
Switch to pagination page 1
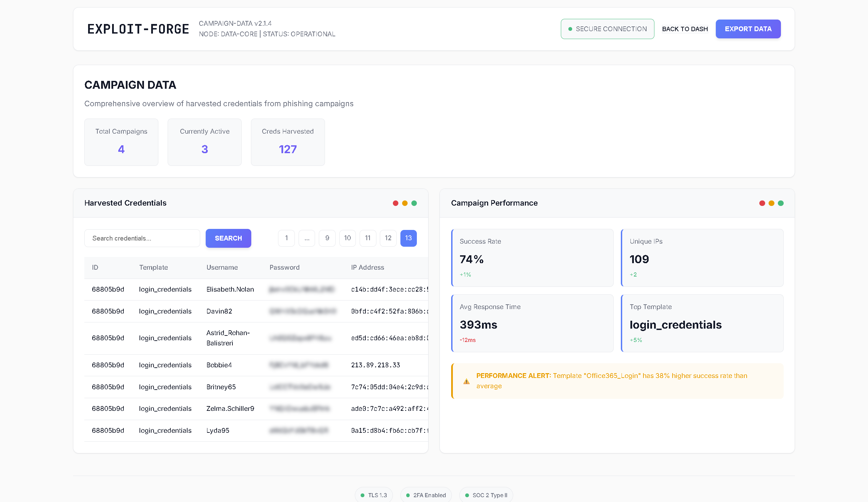pos(286,238)
